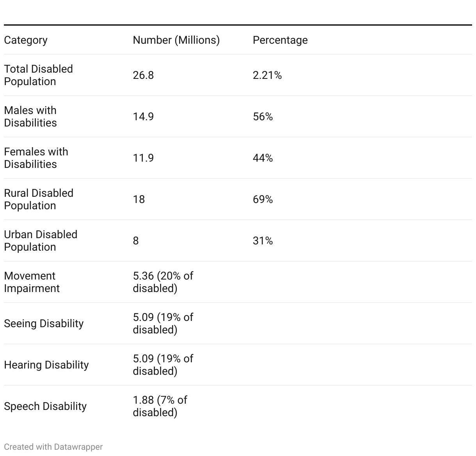Click the 26.8 number cell
The height and width of the screenshot is (456, 476).
pos(143,75)
